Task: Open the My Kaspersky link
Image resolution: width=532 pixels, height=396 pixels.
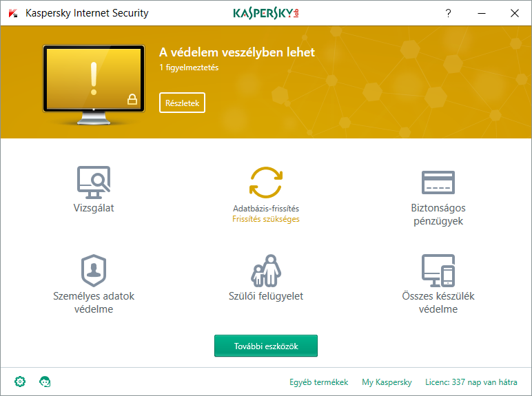Action: click(387, 382)
